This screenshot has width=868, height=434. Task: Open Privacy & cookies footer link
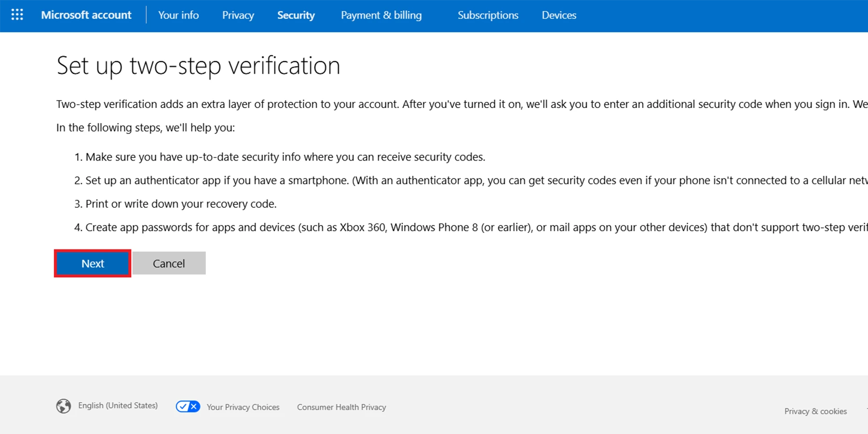pos(815,411)
